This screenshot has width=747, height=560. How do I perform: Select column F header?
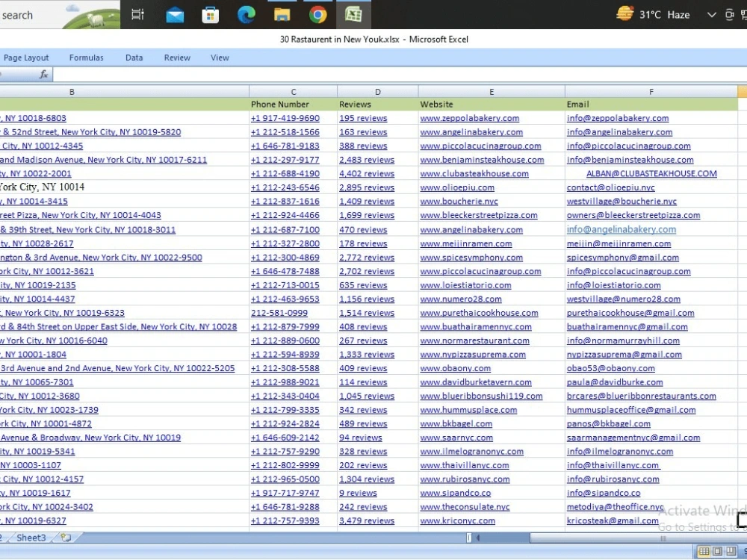pos(651,91)
